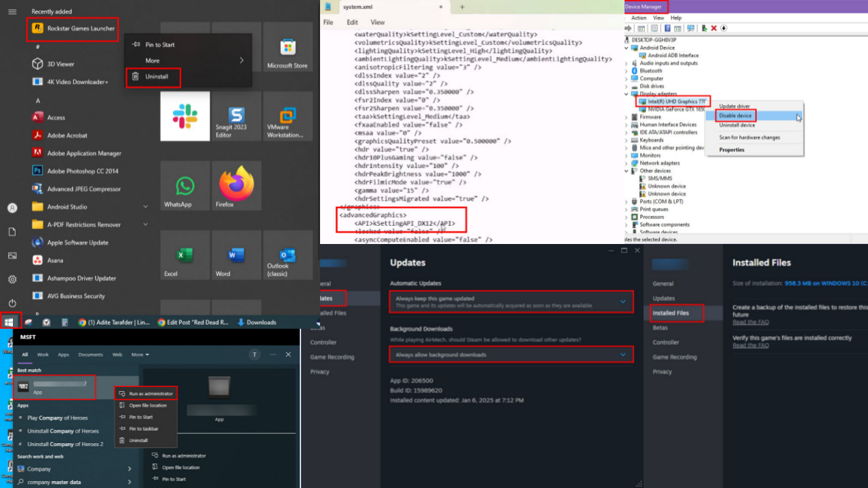This screenshot has width=868, height=488.
Task: Open Properties from the device context menu
Action: click(x=732, y=150)
